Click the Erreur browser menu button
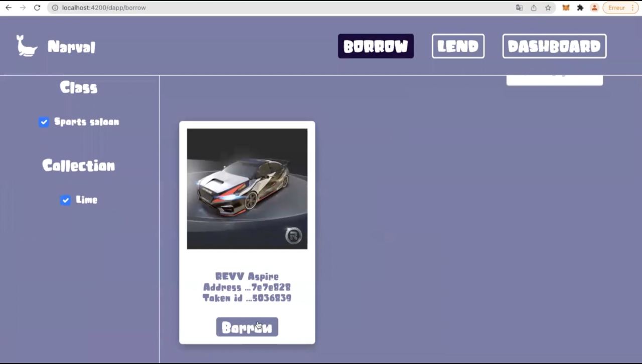This screenshot has width=642, height=364. point(620,8)
